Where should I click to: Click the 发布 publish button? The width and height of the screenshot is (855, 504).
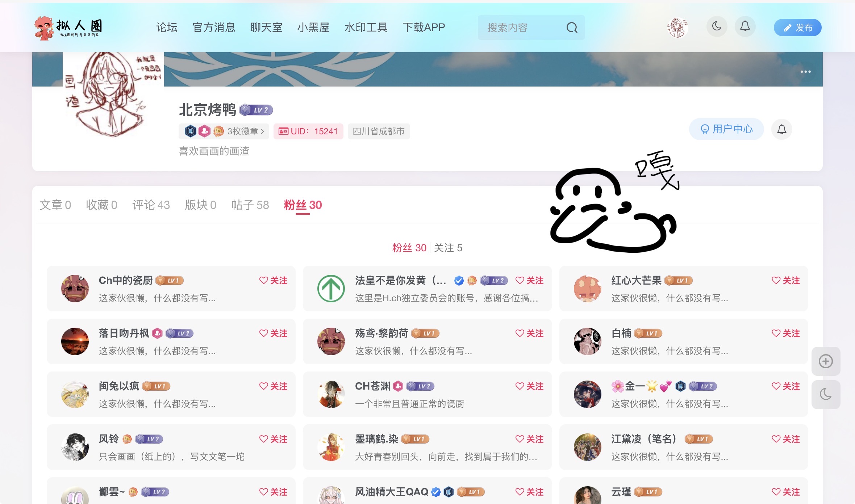pyautogui.click(x=797, y=27)
